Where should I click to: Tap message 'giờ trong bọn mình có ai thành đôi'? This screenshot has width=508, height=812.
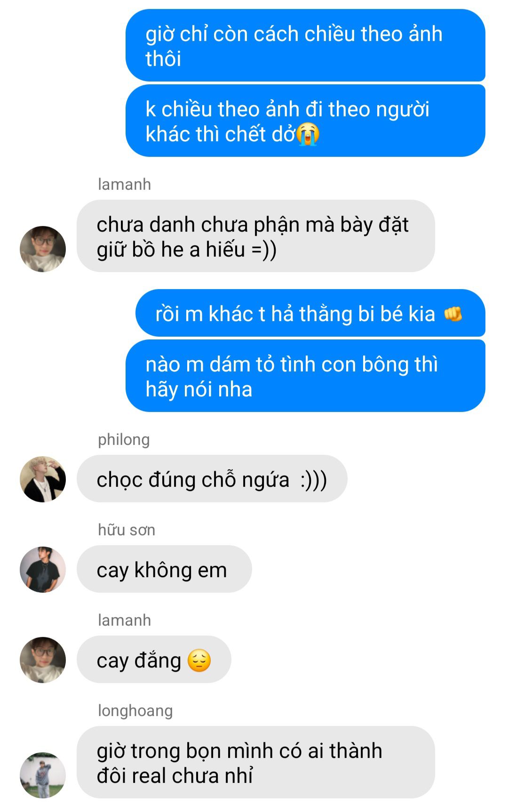[256, 763]
